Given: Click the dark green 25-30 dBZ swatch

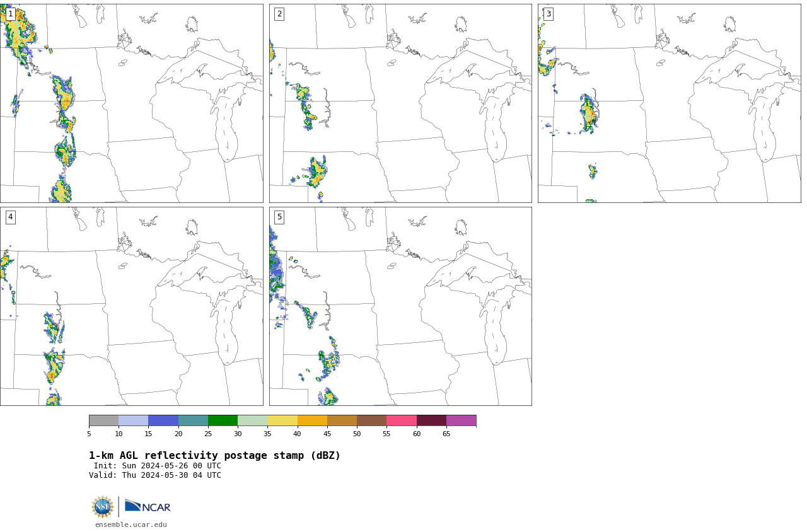Looking at the screenshot, I should click(223, 420).
